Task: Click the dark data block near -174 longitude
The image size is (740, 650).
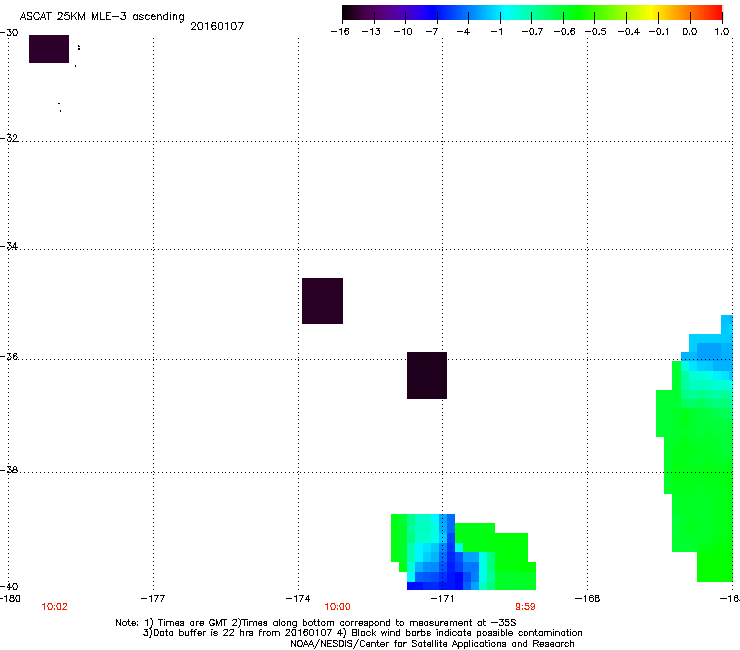Action: (x=322, y=301)
